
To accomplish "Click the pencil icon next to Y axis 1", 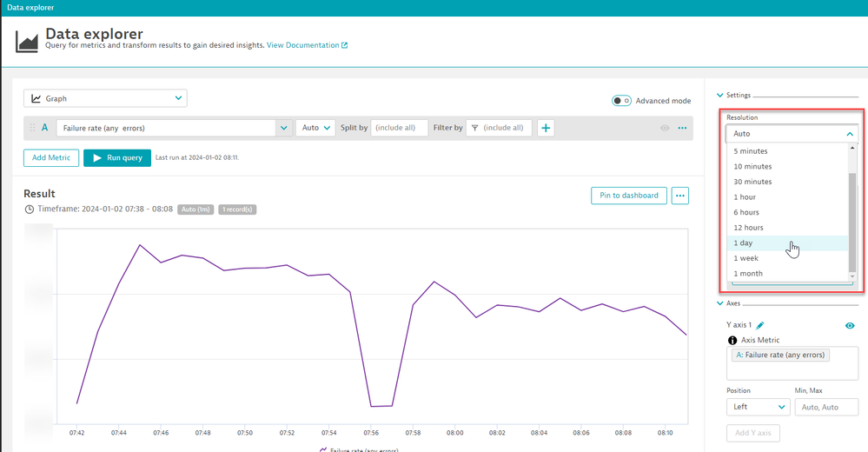I will (760, 324).
